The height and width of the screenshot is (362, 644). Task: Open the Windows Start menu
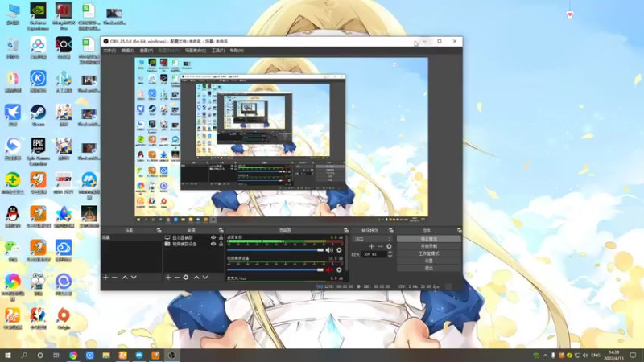pos(8,356)
